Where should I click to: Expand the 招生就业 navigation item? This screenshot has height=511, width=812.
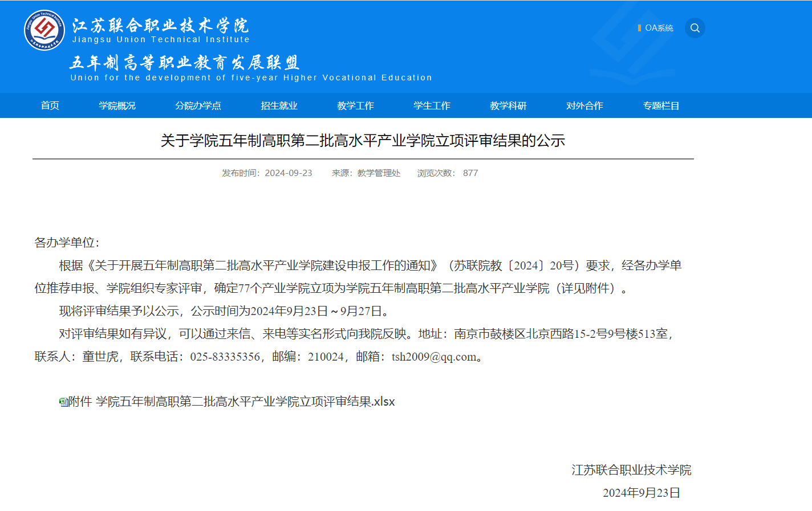coord(279,105)
